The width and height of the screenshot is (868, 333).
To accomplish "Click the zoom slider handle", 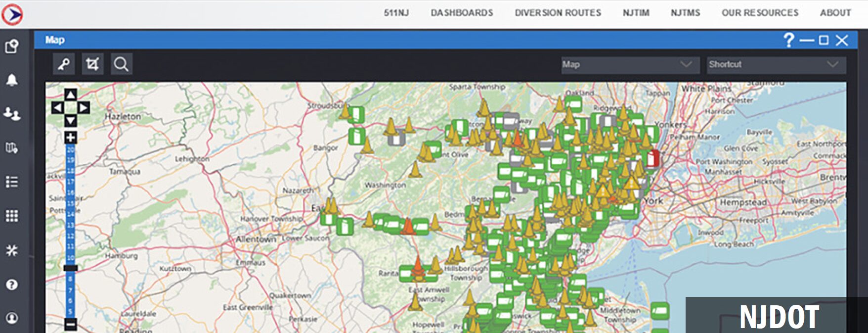I will click(71, 268).
